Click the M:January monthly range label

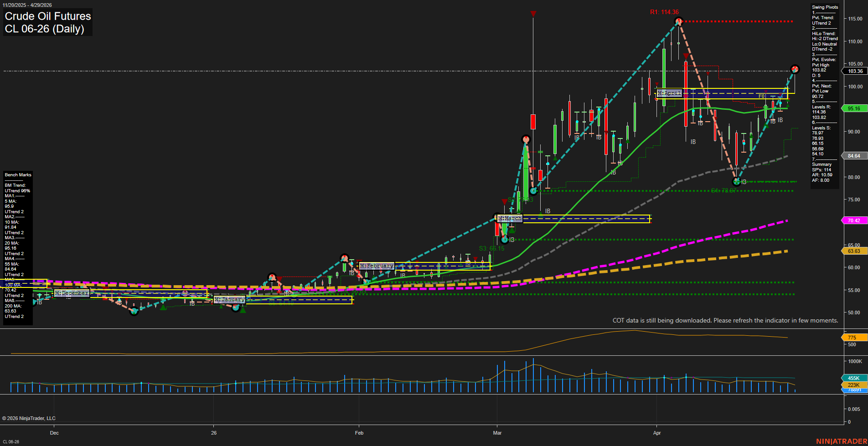pyautogui.click(x=230, y=299)
